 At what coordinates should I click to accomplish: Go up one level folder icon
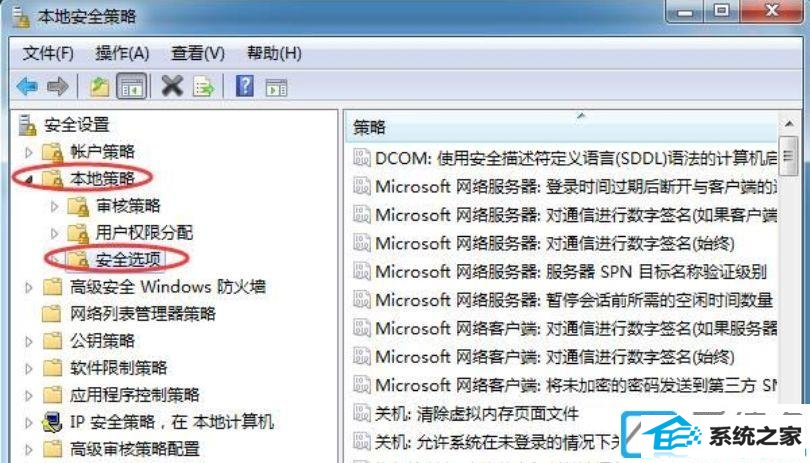point(100,86)
